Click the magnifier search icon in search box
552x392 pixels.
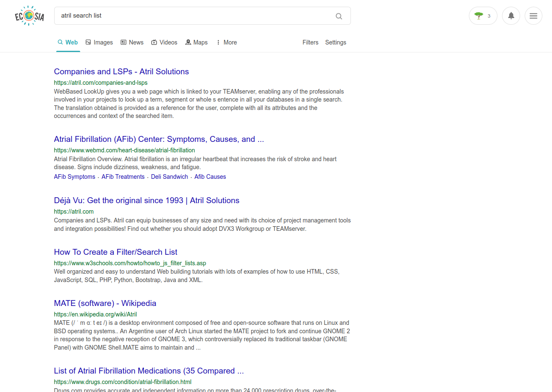click(x=339, y=16)
